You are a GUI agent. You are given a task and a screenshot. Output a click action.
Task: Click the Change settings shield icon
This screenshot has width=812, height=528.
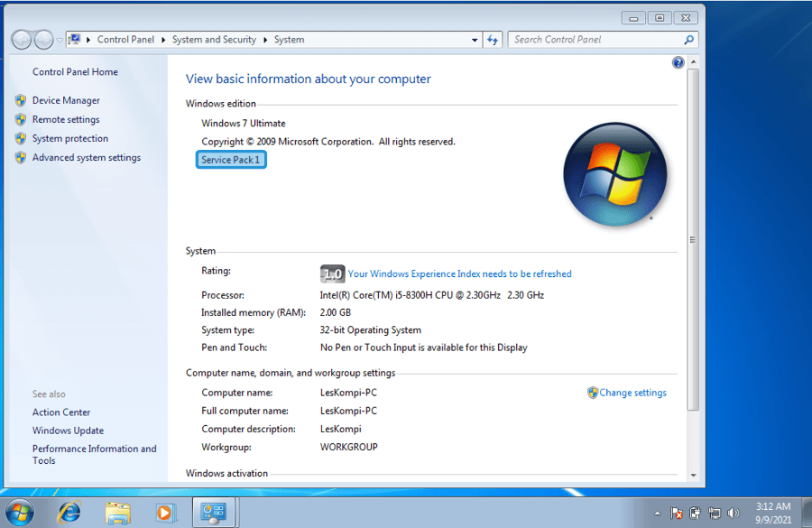tap(593, 393)
